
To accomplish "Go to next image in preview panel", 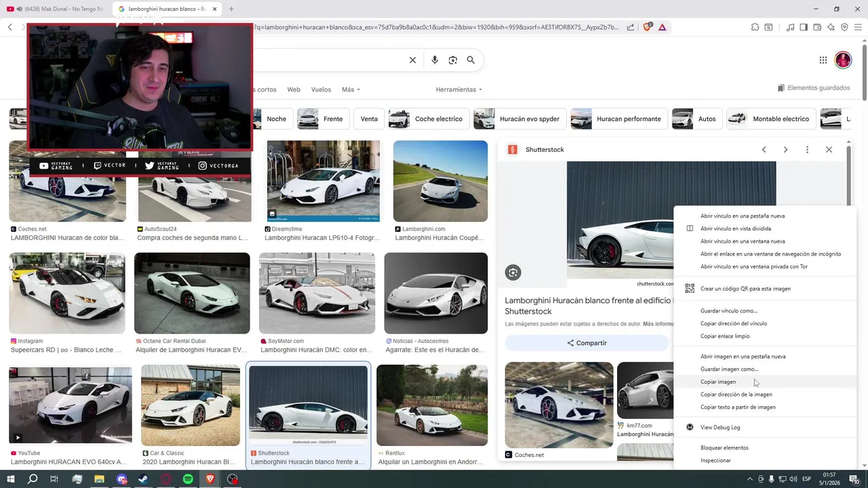I will click(x=785, y=150).
